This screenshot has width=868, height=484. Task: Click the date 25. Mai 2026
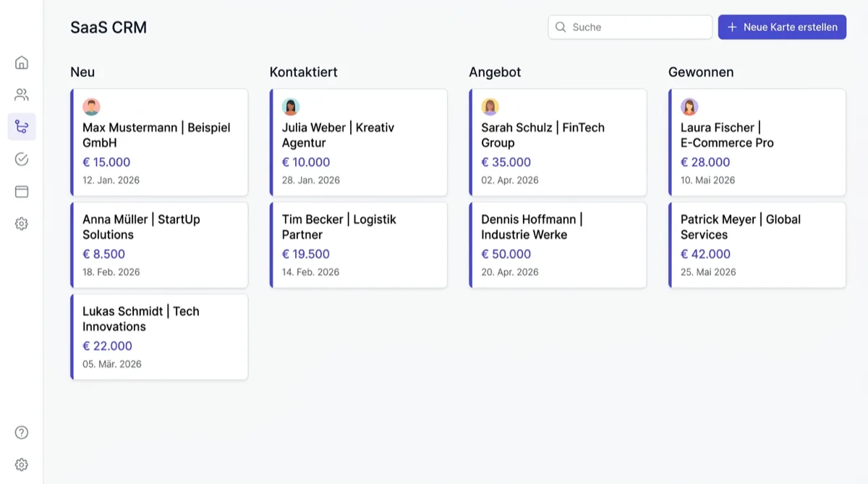pyautogui.click(x=708, y=272)
